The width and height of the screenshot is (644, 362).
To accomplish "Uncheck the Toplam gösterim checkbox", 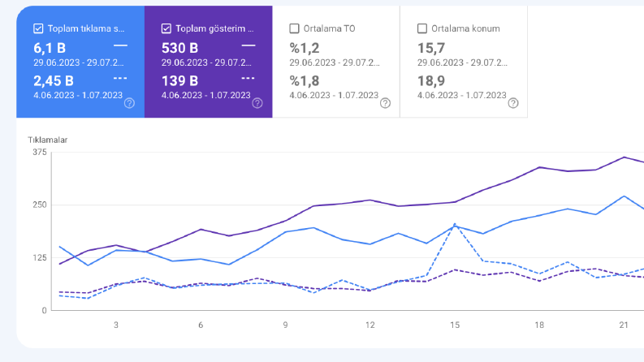I will tap(166, 28).
